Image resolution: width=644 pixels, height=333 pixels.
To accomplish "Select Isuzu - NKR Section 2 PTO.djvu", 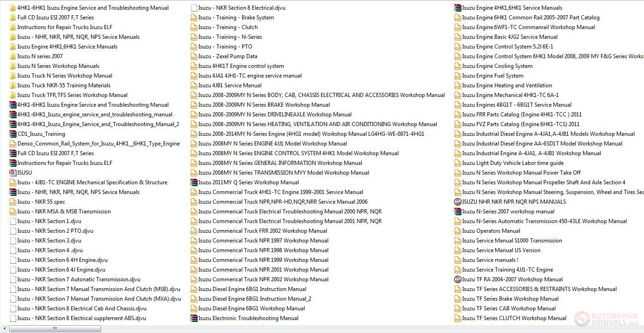I will tap(55, 231).
